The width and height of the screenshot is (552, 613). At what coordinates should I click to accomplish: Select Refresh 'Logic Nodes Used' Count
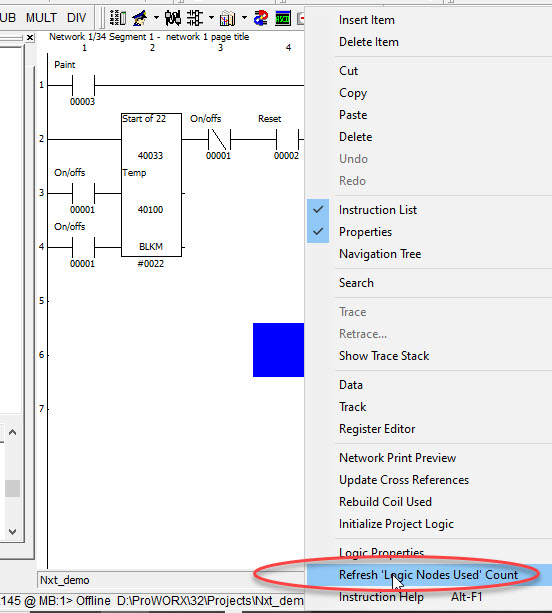click(x=428, y=575)
